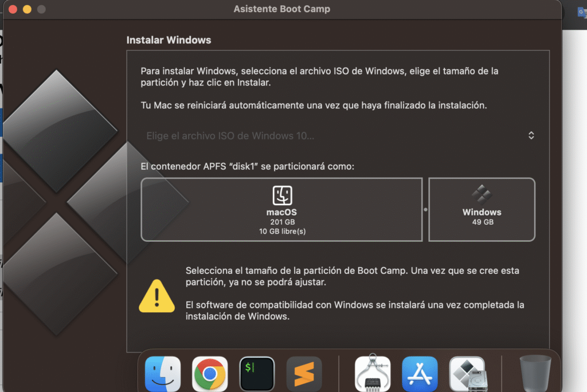Open the Windows 10 ISO file chooser dropdown
The image size is (587, 392).
tap(339, 135)
